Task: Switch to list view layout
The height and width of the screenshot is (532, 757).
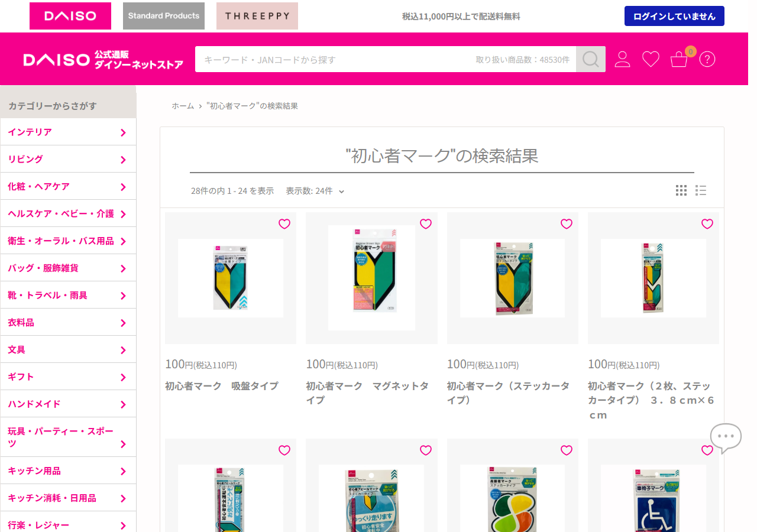Action: pos(701,190)
